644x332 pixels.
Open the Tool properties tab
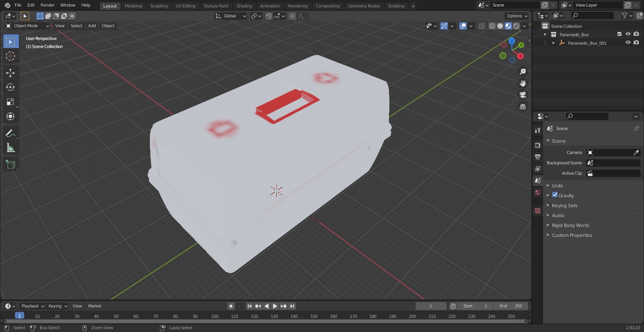[x=537, y=130]
